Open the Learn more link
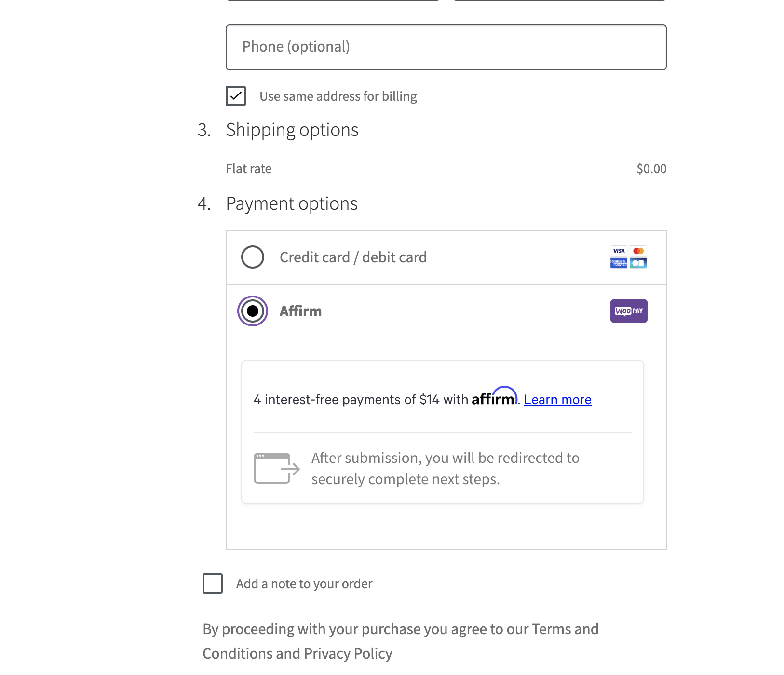Viewport: 784px width, 675px height. (557, 399)
